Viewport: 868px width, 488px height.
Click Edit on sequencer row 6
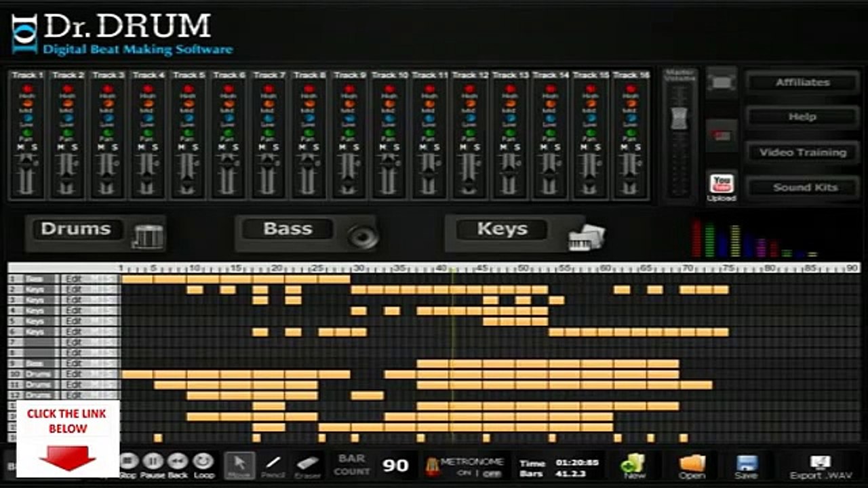coord(75,332)
